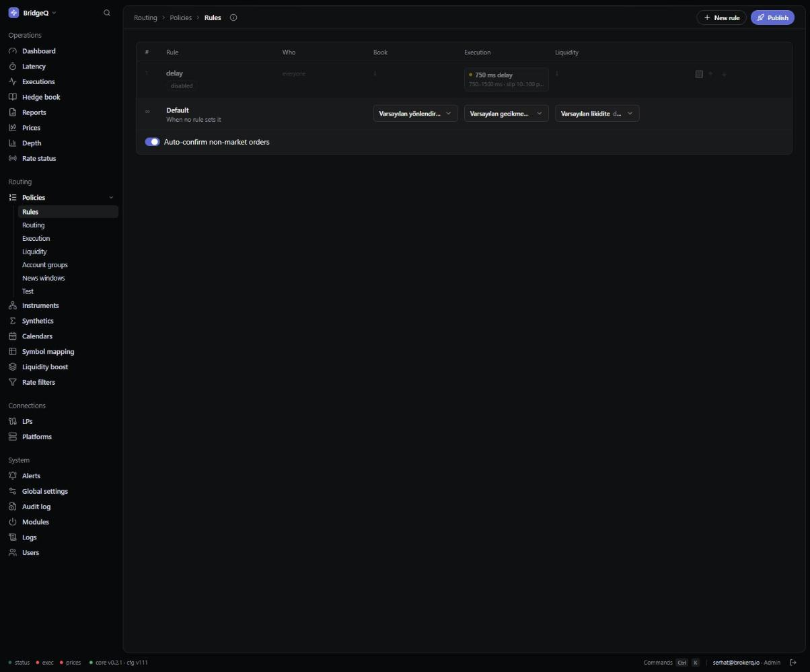Click the Routing breadcrumb link

[x=145, y=17]
